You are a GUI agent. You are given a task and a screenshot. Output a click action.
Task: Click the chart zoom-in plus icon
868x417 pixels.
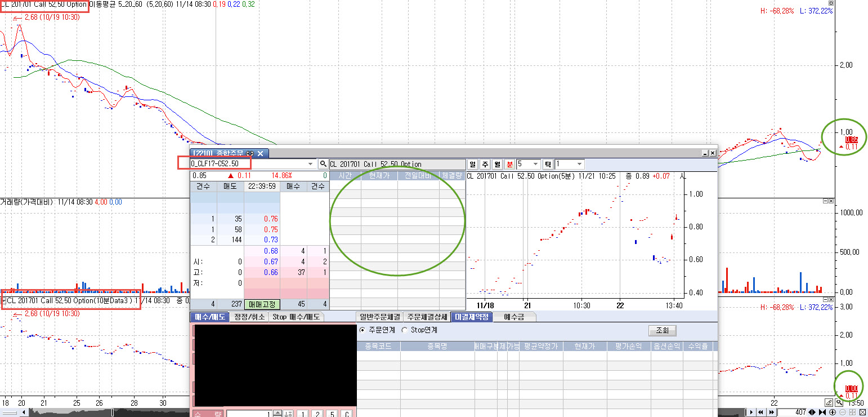(x=833, y=412)
